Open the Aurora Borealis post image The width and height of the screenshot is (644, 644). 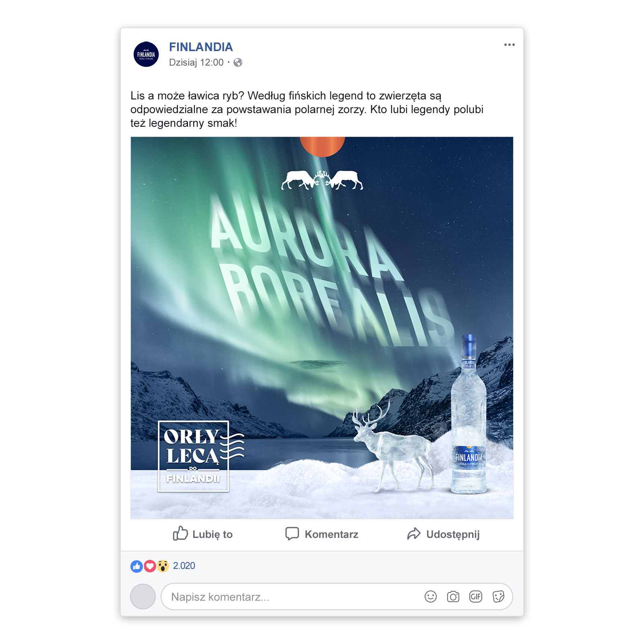coord(322,328)
